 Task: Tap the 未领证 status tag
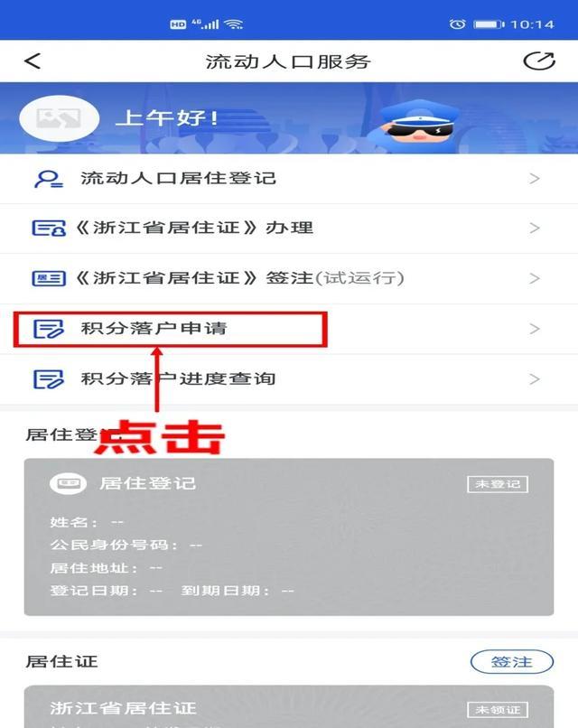[498, 709]
